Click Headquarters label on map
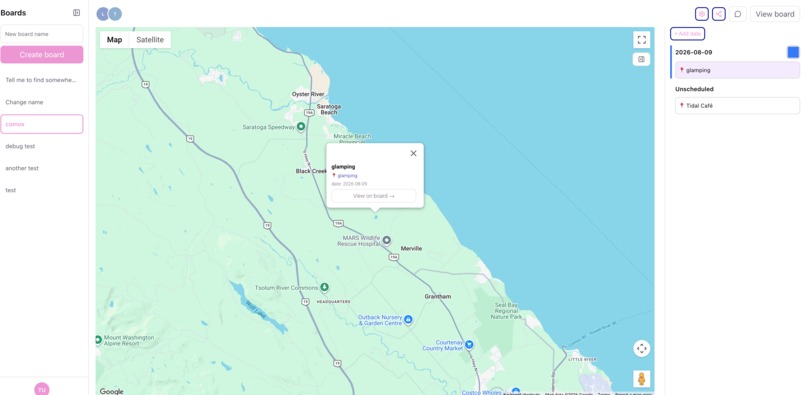Viewport: 806px width, 395px height. 333,301
